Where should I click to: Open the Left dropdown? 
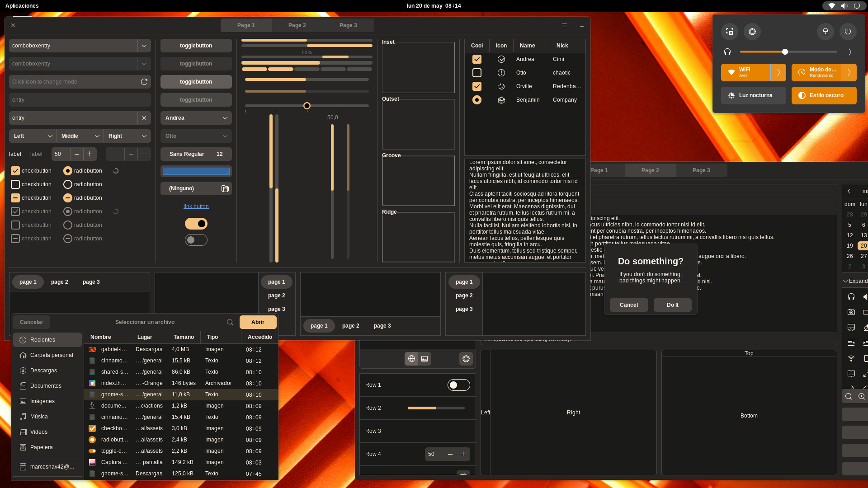coord(33,136)
